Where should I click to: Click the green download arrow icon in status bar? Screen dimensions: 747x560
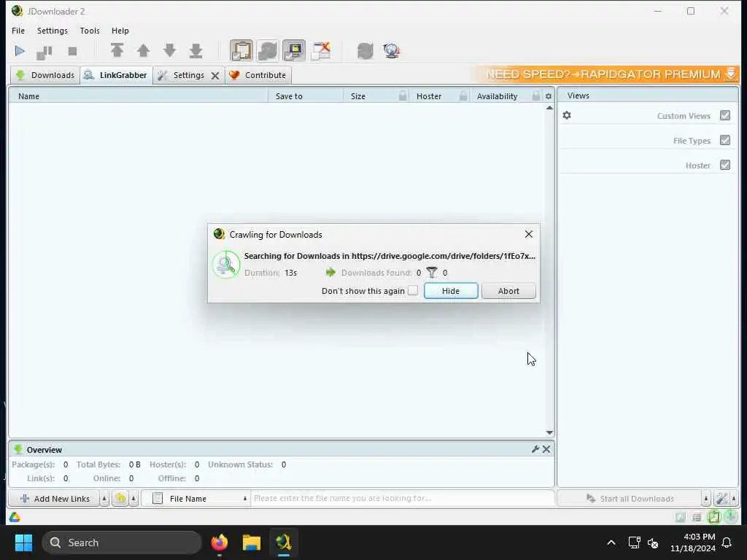[x=731, y=516]
